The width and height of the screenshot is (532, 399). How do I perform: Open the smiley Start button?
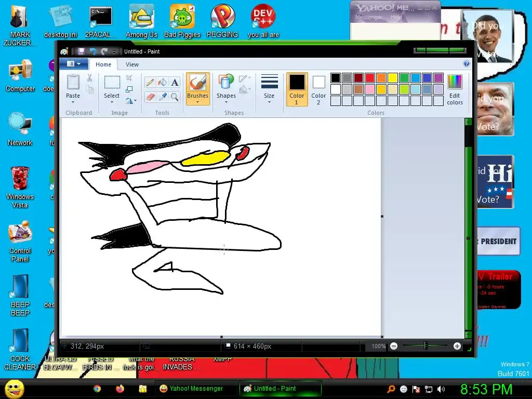coord(14,389)
